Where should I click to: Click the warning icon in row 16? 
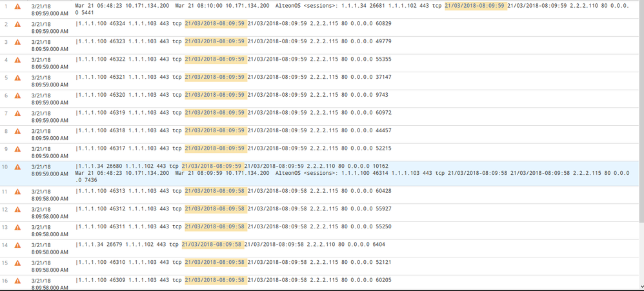click(18, 281)
